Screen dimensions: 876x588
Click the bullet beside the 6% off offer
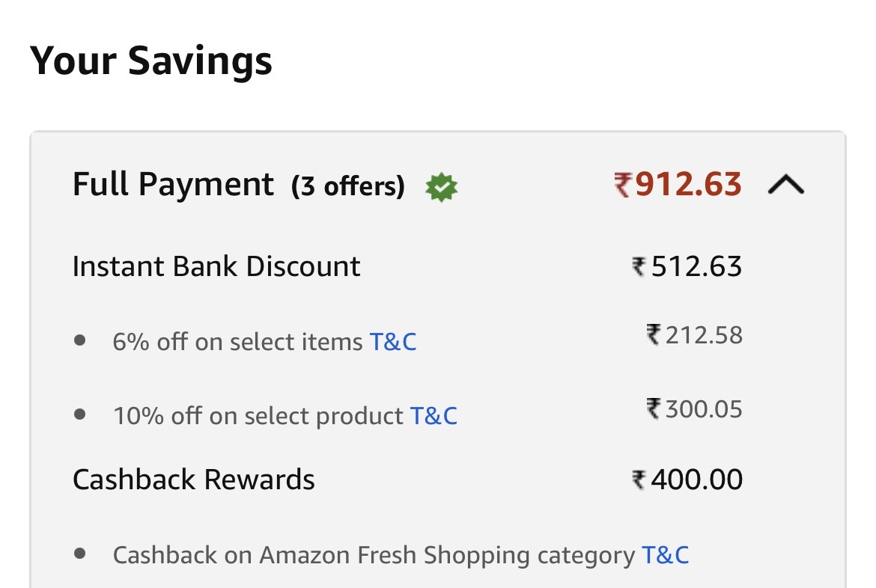(x=80, y=341)
